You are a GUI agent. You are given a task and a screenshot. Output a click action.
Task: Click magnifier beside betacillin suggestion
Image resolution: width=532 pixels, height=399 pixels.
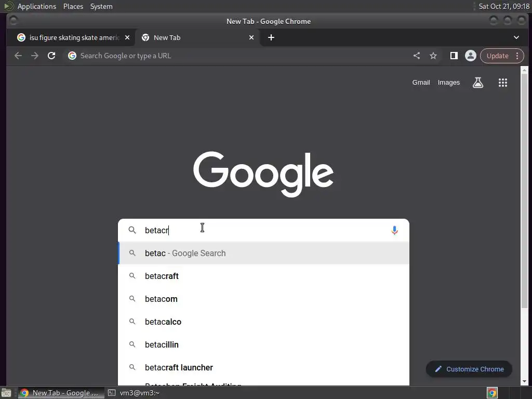tap(132, 344)
